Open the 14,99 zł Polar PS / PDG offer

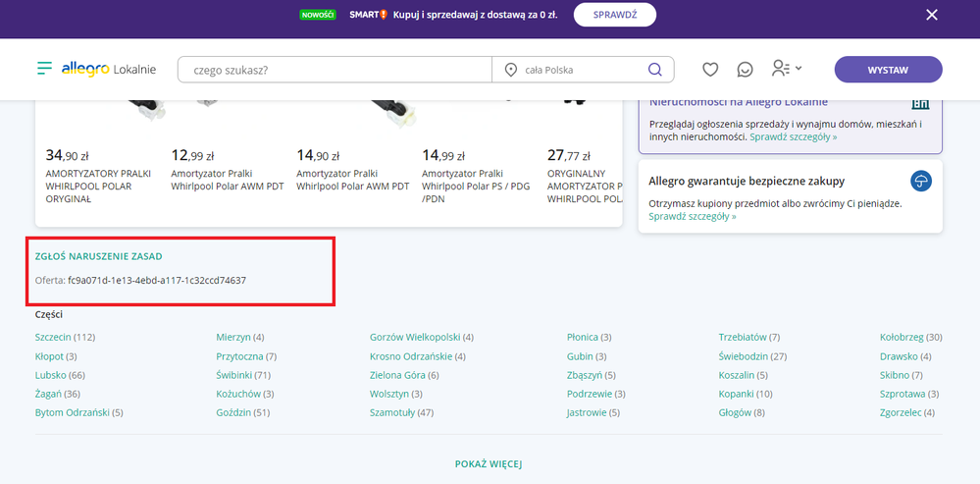coord(474,176)
